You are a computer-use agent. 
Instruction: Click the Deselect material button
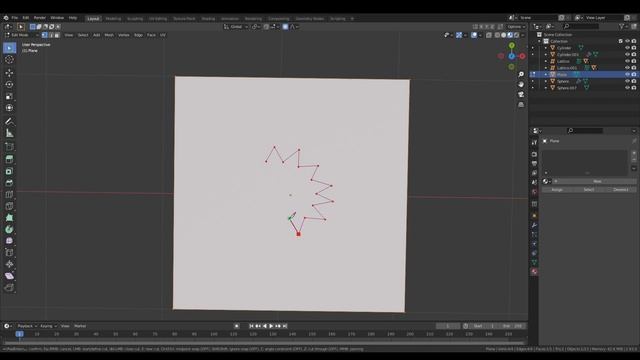(620, 190)
